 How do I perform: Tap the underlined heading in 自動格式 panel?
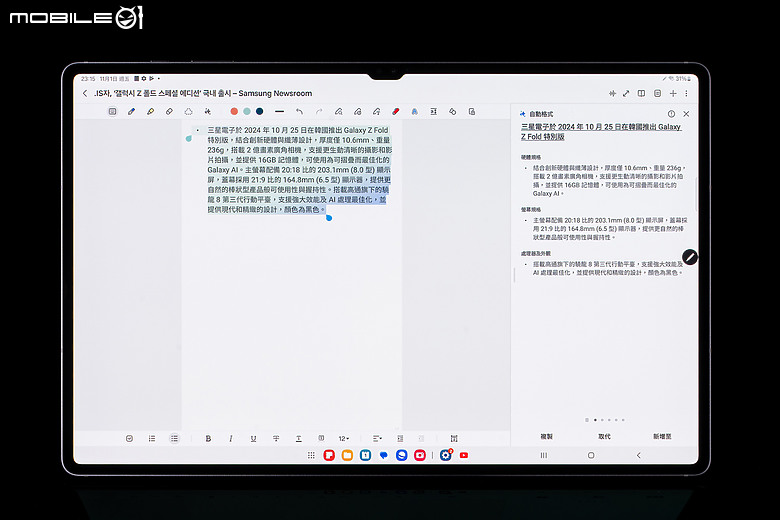pyautogui.click(x=601, y=131)
